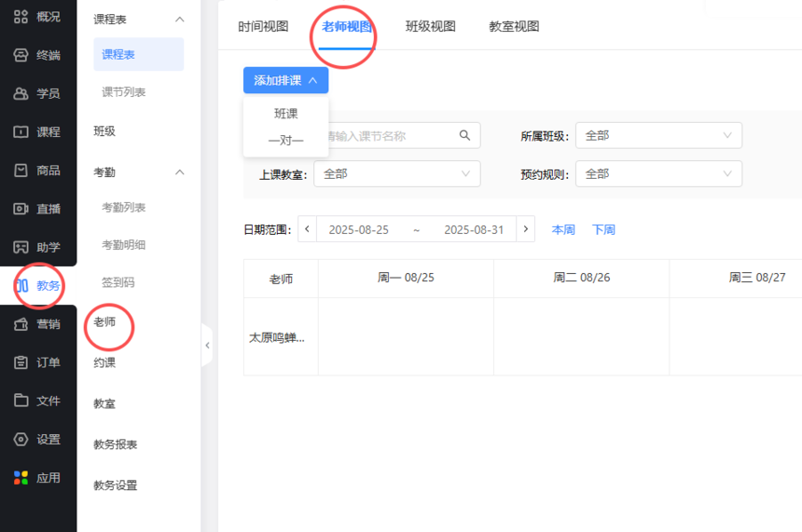The width and height of the screenshot is (802, 532).
Task: Open the 商品 products icon
Action: [x=21, y=171]
